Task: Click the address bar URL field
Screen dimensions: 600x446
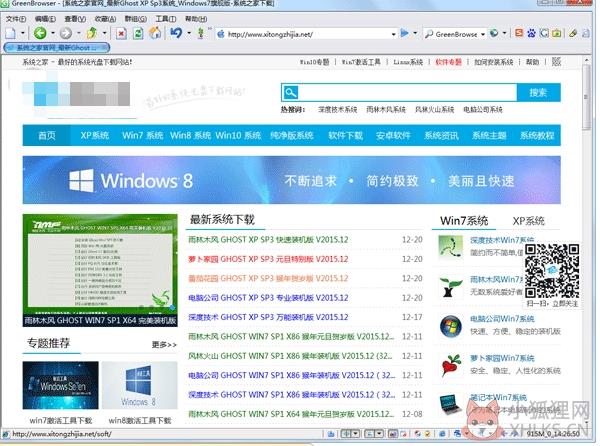Action: [308, 34]
